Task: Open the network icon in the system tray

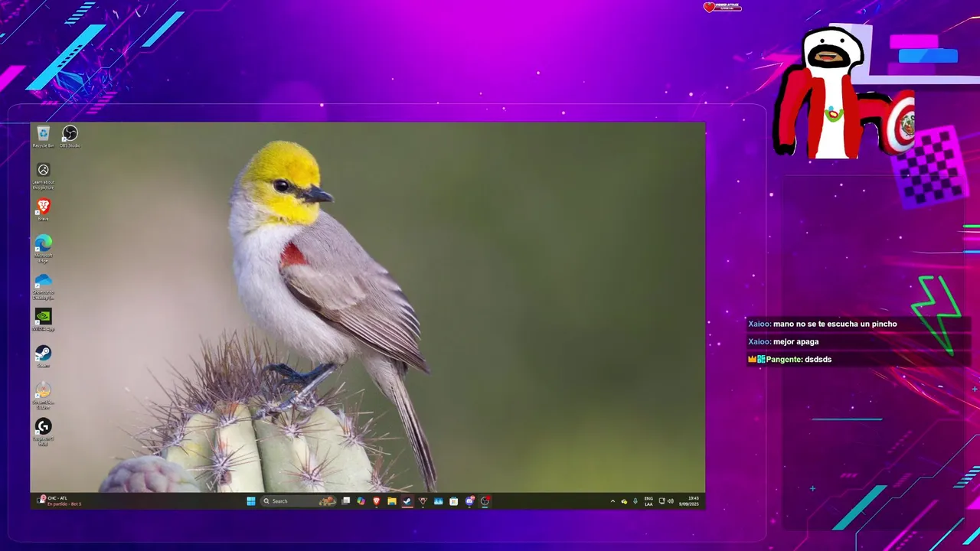Action: 661,501
